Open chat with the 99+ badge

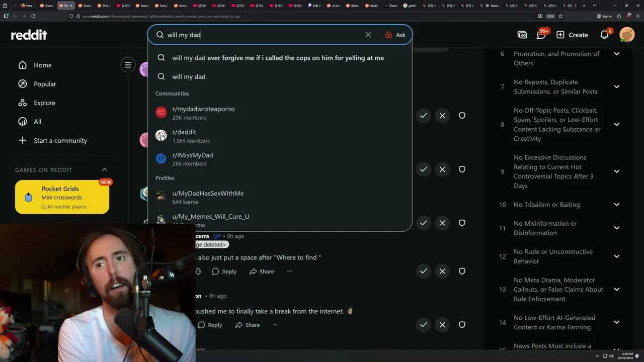tap(542, 35)
